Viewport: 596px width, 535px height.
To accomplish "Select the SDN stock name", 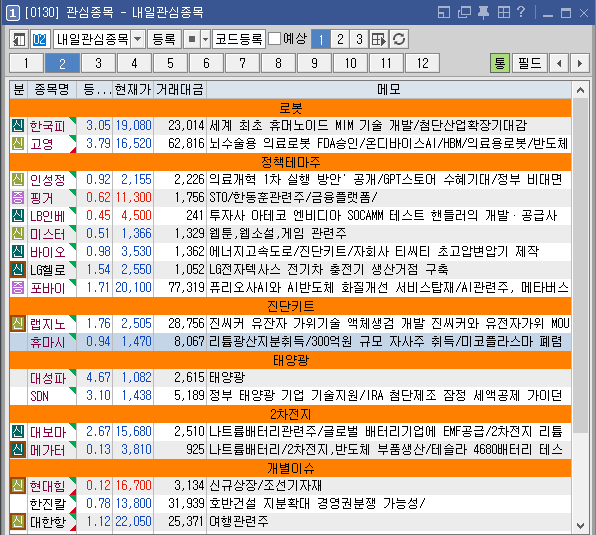I will click(x=40, y=396).
